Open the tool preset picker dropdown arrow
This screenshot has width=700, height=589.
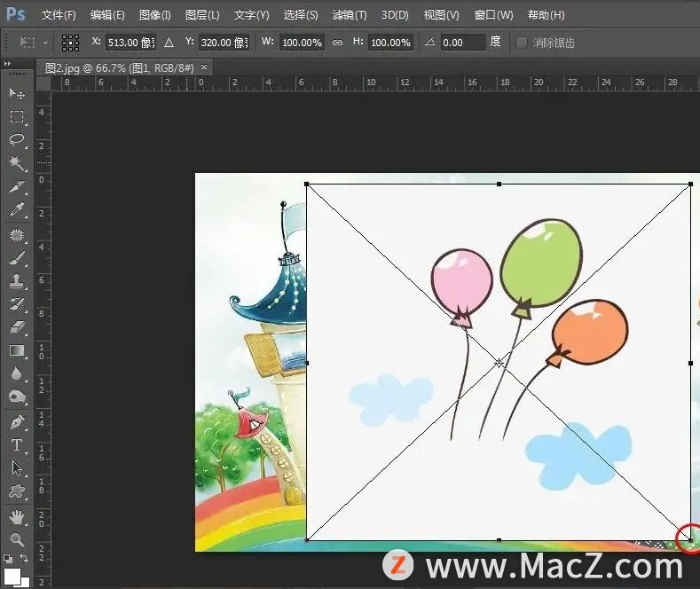click(x=45, y=43)
